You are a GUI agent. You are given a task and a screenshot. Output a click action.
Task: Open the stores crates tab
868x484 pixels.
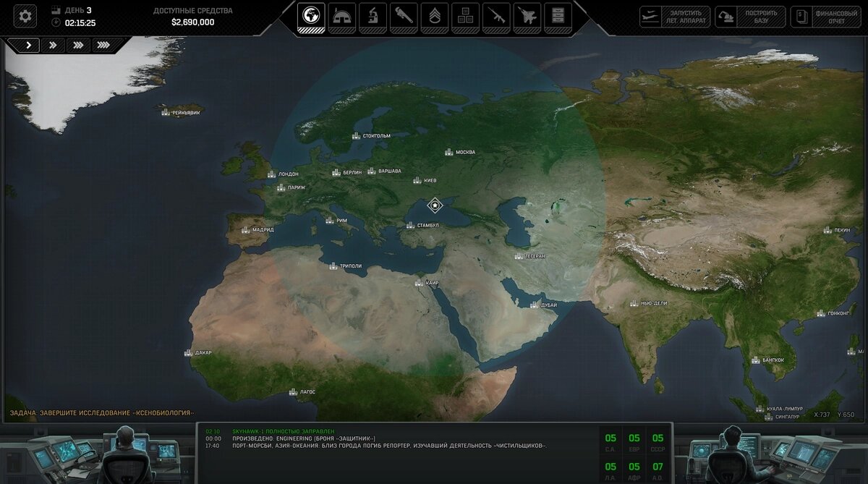pyautogui.click(x=466, y=17)
